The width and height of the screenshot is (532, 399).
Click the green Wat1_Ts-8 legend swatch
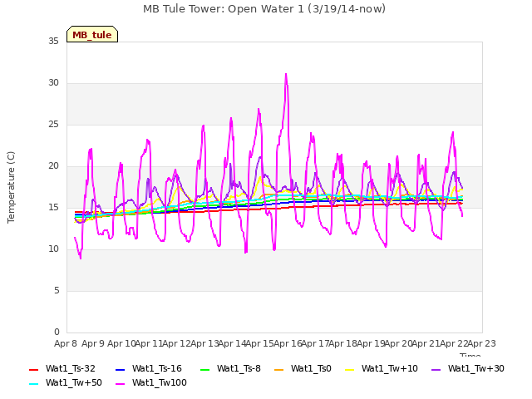[205, 369]
